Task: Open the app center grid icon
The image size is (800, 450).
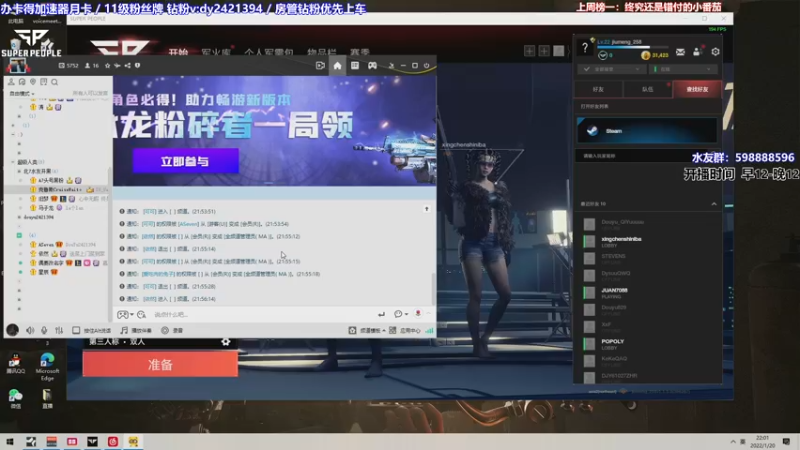Action: (x=392, y=331)
